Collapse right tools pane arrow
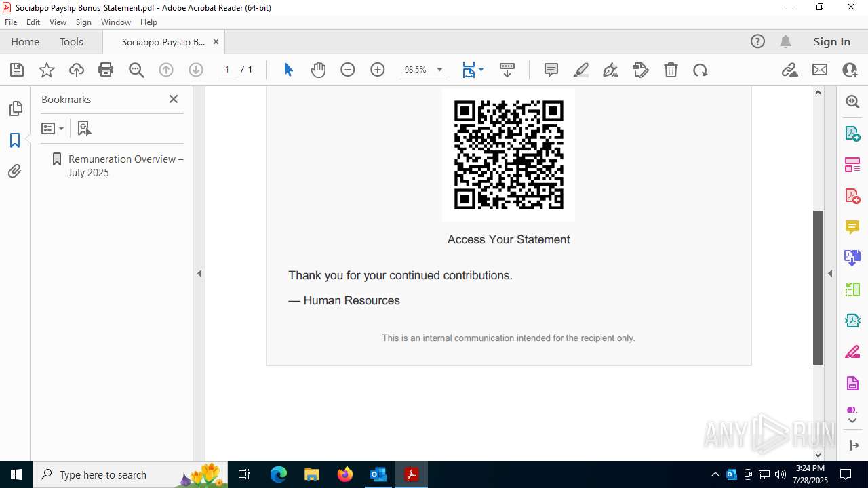The width and height of the screenshot is (868, 488). pyautogui.click(x=830, y=274)
